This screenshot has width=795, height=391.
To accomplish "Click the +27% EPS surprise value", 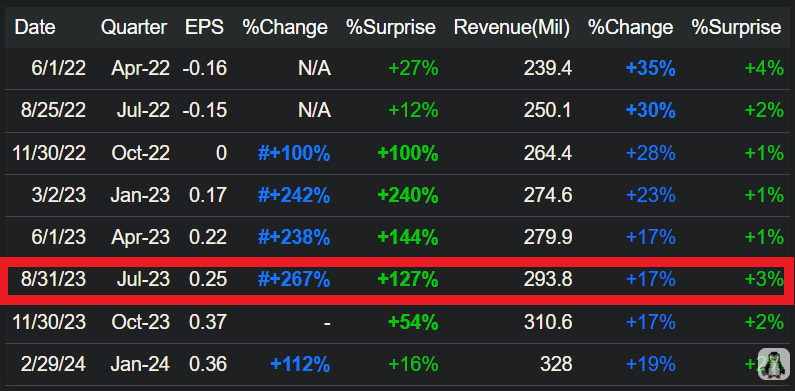I will (x=413, y=68).
